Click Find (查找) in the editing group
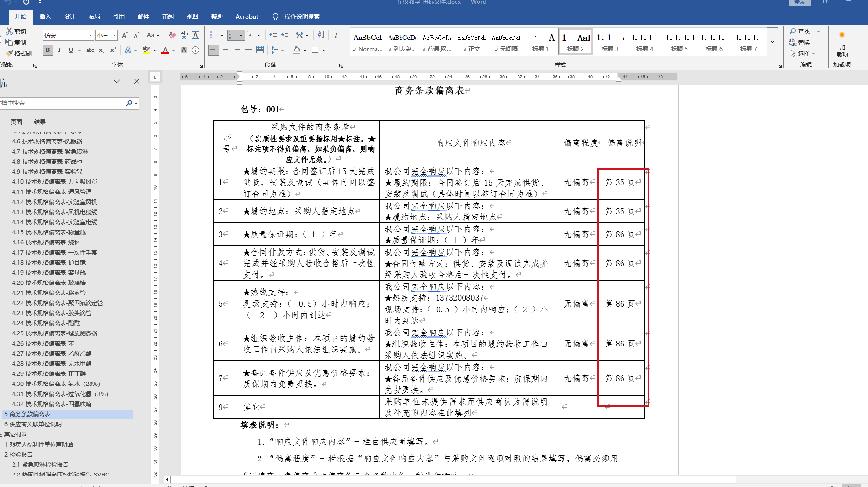This screenshot has height=487, width=868. (x=800, y=31)
